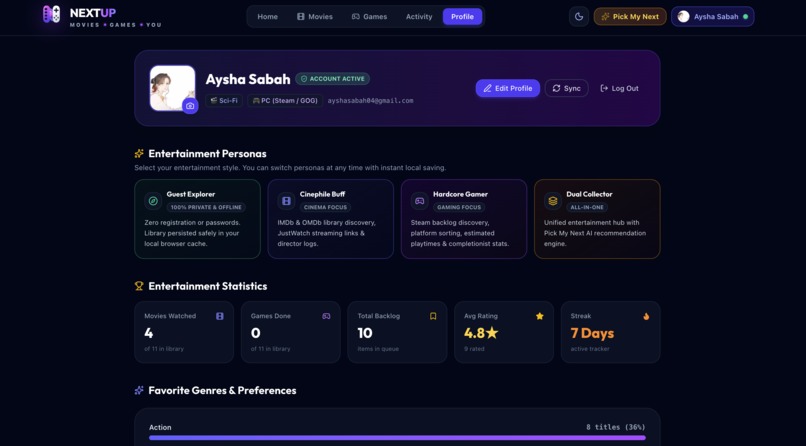Click the Sync button
The width and height of the screenshot is (806, 446).
tap(566, 88)
